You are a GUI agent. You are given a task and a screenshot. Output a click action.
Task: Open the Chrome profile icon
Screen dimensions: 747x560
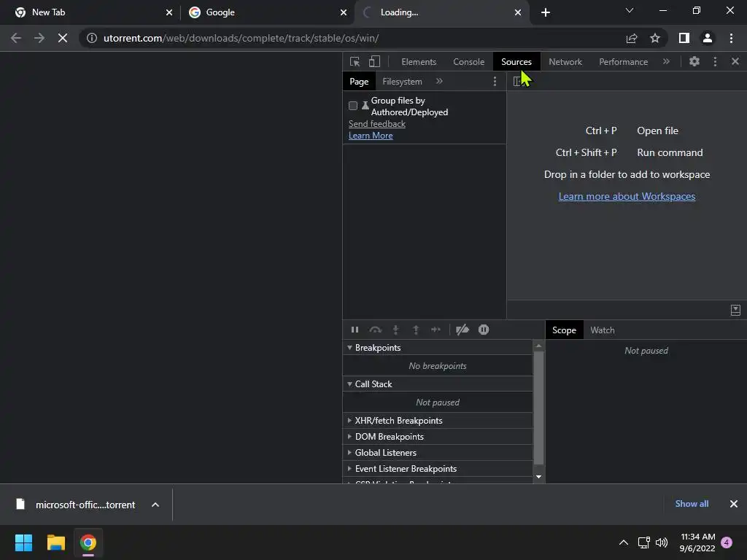click(x=708, y=38)
